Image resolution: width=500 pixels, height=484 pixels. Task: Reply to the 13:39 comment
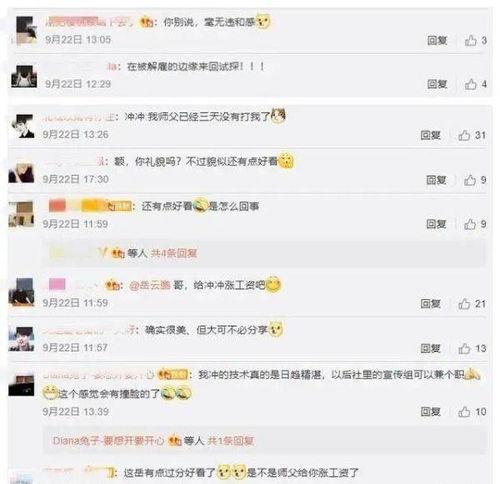430,412
